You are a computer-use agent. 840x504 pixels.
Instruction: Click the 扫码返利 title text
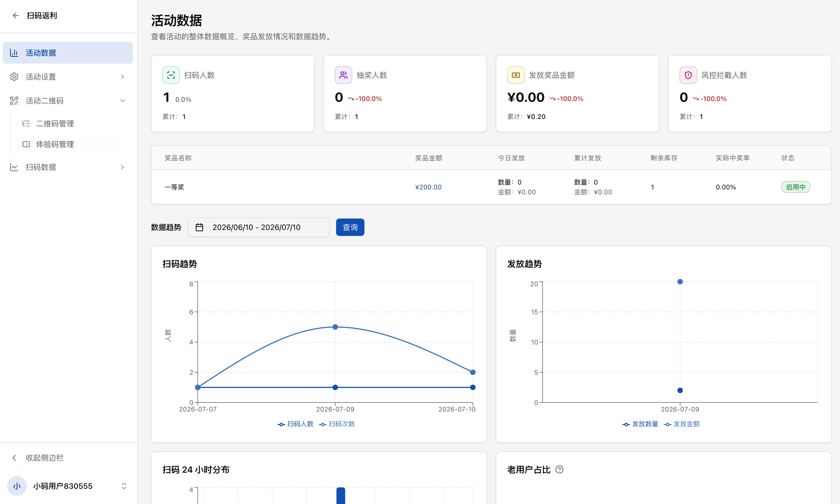tap(42, 16)
